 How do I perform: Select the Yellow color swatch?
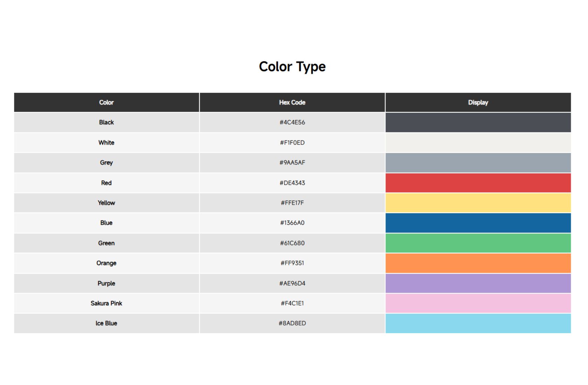coord(478,203)
